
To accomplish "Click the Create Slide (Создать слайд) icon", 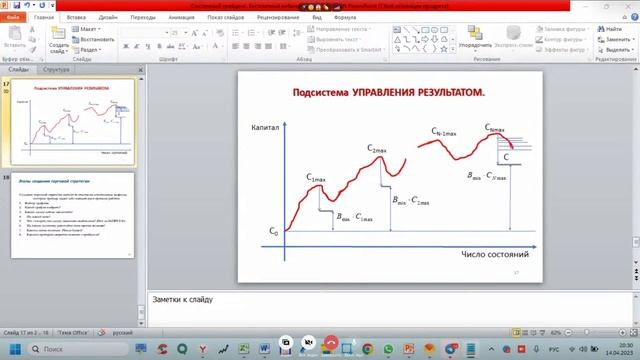I will pyautogui.click(x=58, y=33).
